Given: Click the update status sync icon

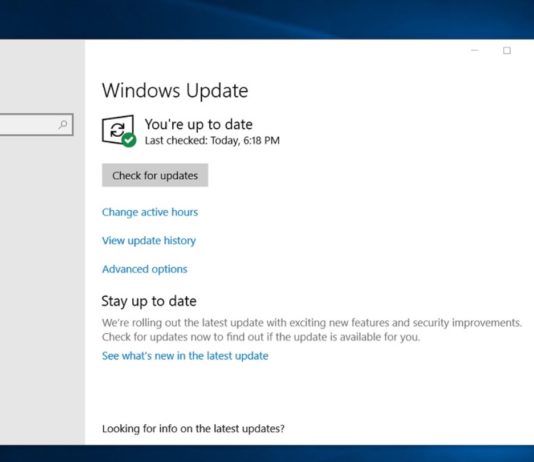Looking at the screenshot, I should (x=119, y=131).
